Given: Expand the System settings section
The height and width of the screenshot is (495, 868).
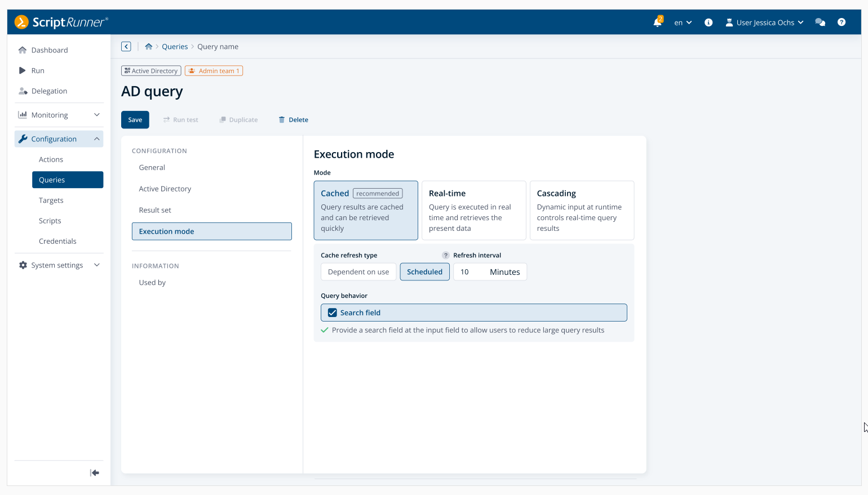Looking at the screenshot, I should coord(59,265).
